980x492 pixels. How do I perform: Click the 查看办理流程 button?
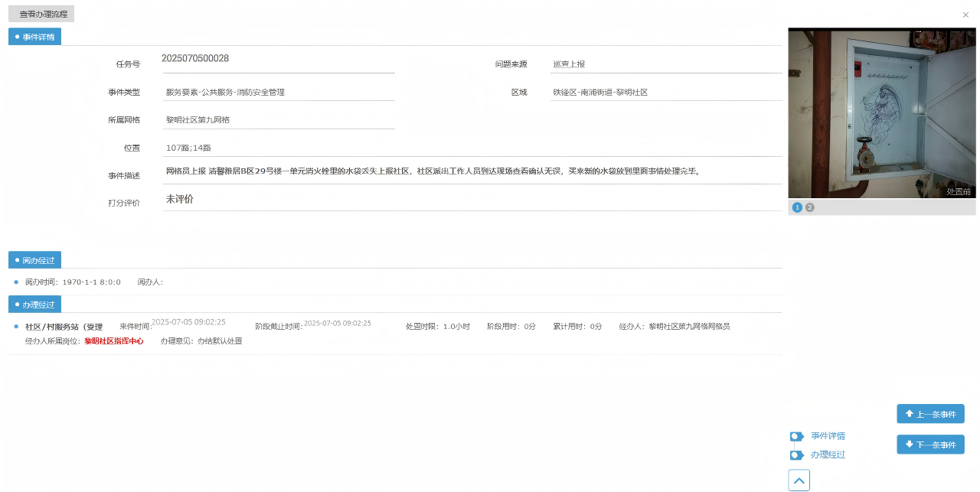pyautogui.click(x=41, y=15)
